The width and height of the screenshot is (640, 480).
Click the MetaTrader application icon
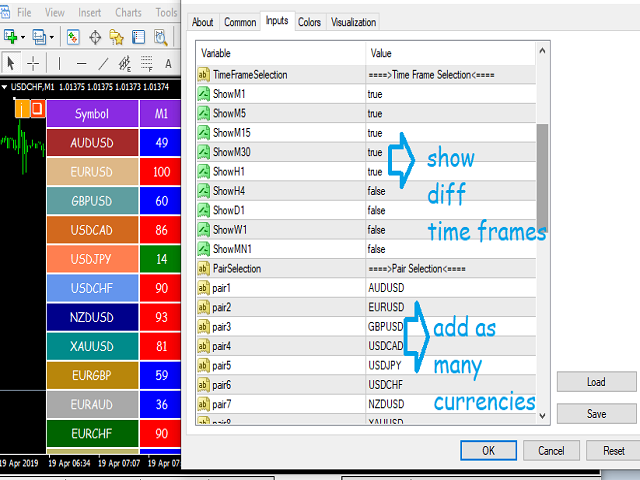(x=5, y=12)
